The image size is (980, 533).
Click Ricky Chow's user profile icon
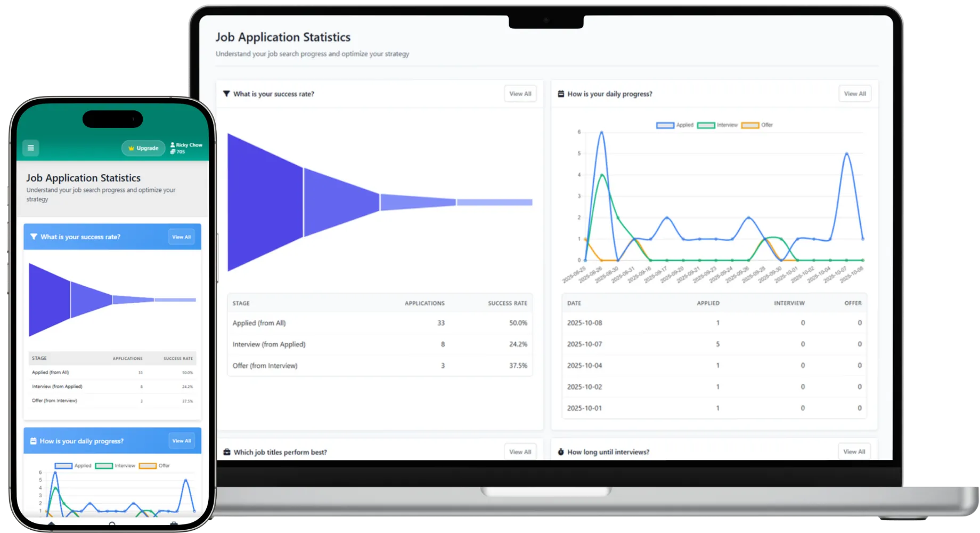[x=172, y=144]
